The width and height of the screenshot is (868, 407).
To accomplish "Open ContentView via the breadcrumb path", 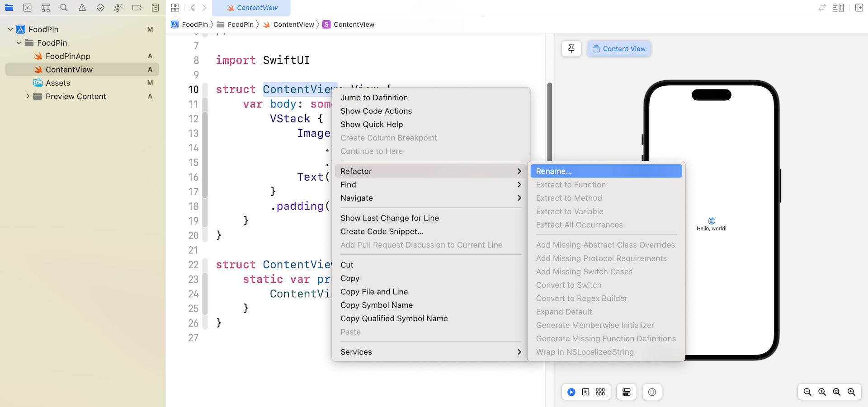I will [x=293, y=24].
